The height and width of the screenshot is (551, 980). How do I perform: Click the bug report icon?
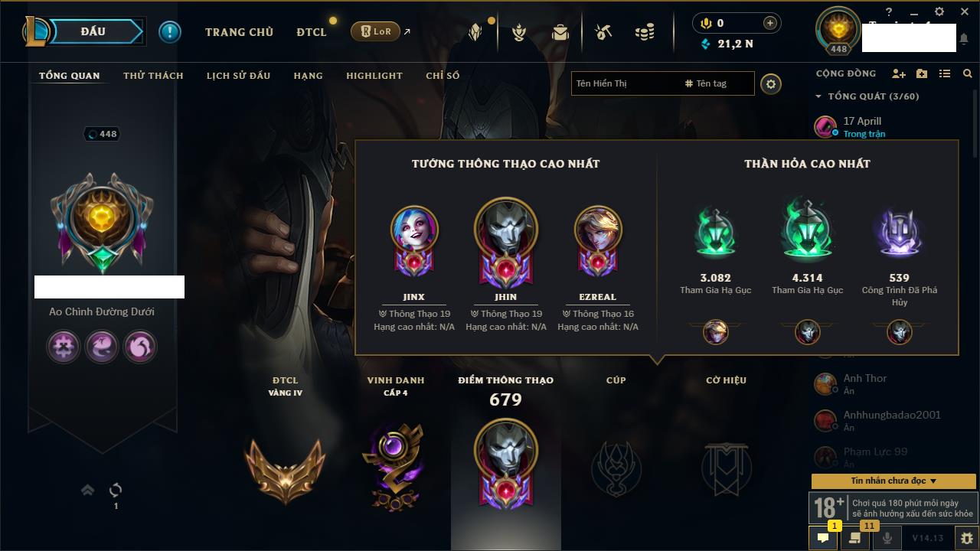point(966,538)
